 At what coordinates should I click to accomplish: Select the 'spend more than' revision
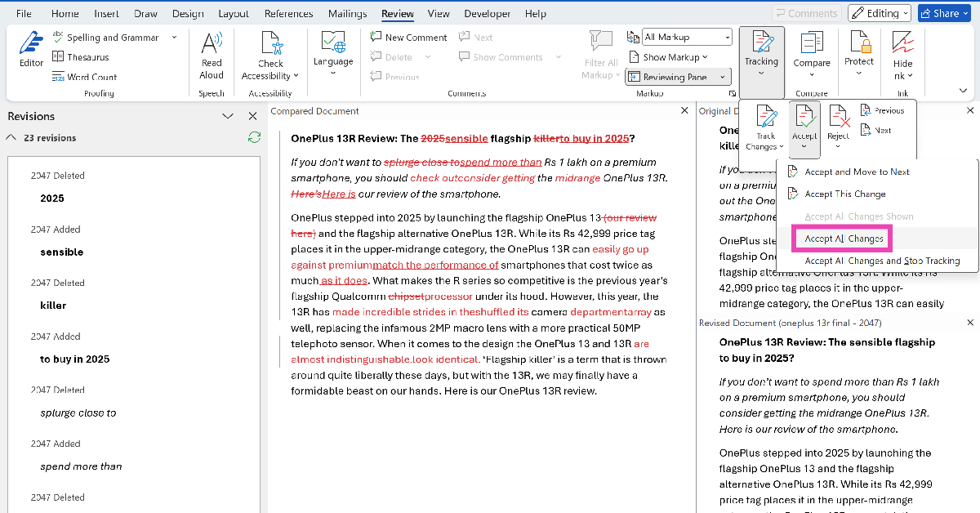pos(81,466)
